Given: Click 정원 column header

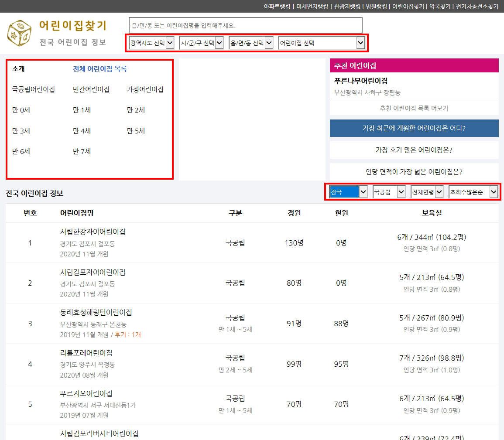Looking at the screenshot, I should (294, 213).
